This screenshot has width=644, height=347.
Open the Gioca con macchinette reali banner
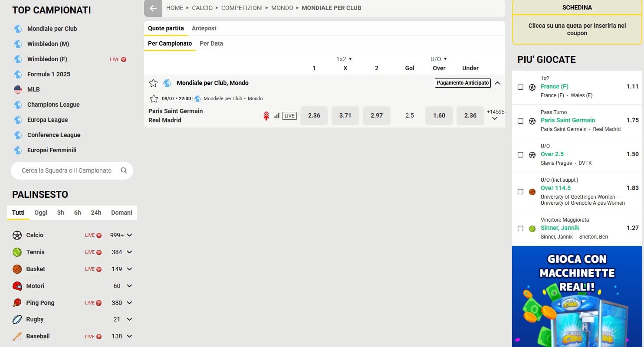pos(577,297)
